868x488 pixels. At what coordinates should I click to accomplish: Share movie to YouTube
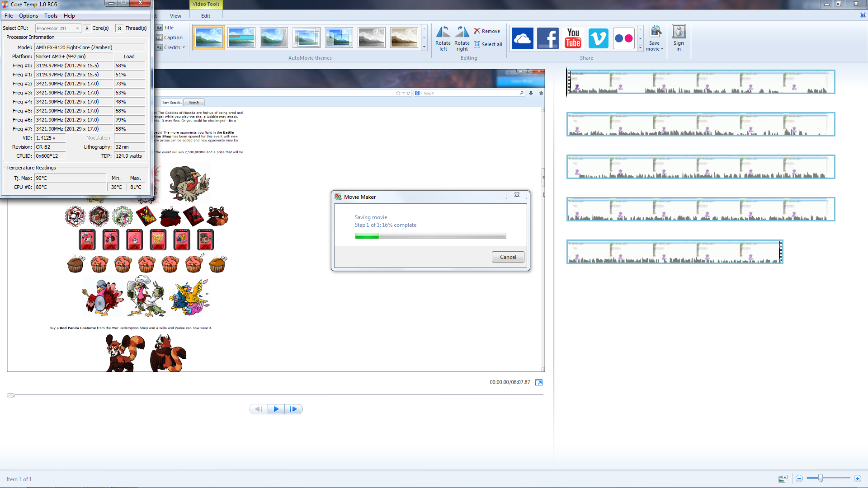pyautogui.click(x=573, y=38)
